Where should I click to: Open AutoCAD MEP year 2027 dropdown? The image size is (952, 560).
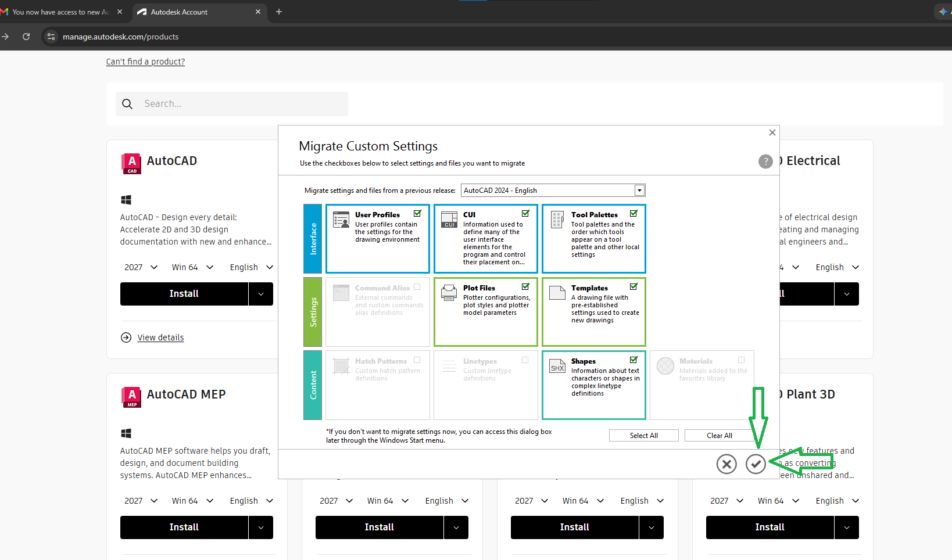click(x=141, y=501)
